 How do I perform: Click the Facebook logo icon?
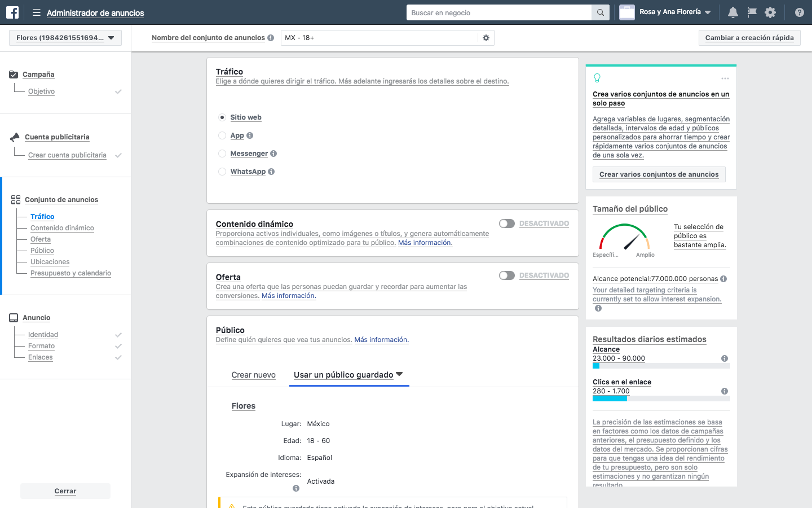point(12,12)
